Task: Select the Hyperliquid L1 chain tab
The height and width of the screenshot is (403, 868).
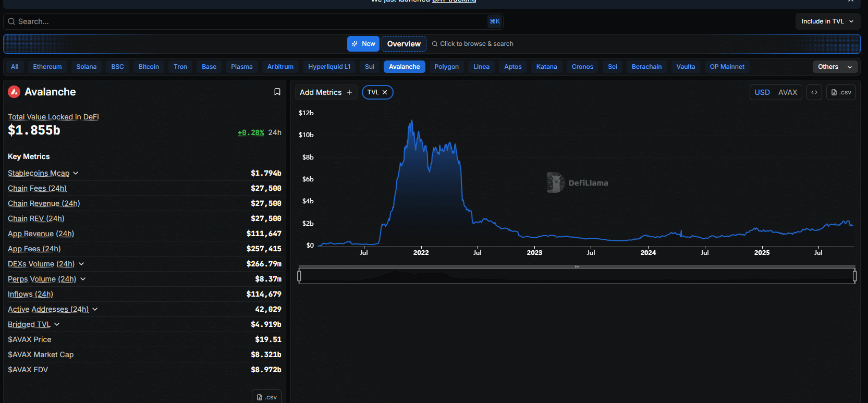Action: click(x=329, y=67)
